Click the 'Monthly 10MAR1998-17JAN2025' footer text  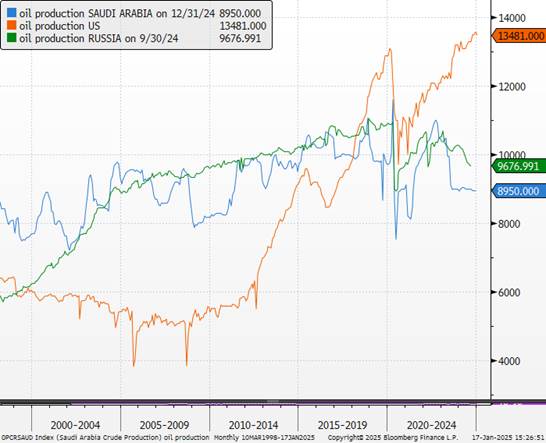[264, 437]
